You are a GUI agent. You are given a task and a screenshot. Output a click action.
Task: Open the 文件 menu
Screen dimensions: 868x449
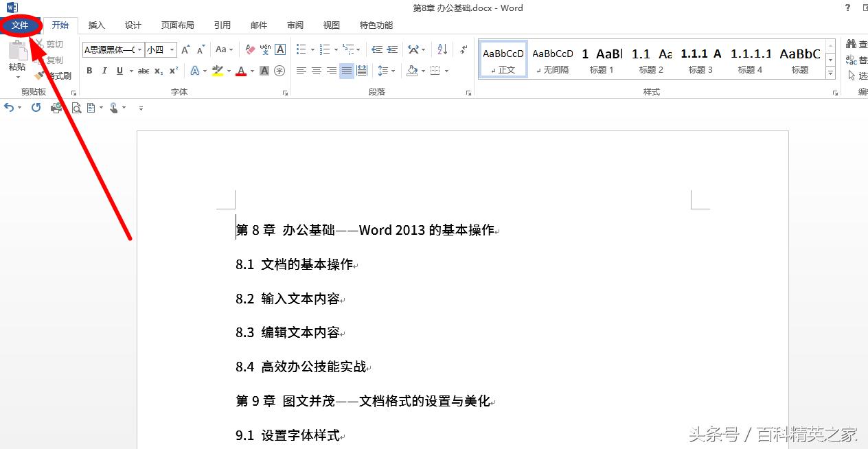[19, 25]
